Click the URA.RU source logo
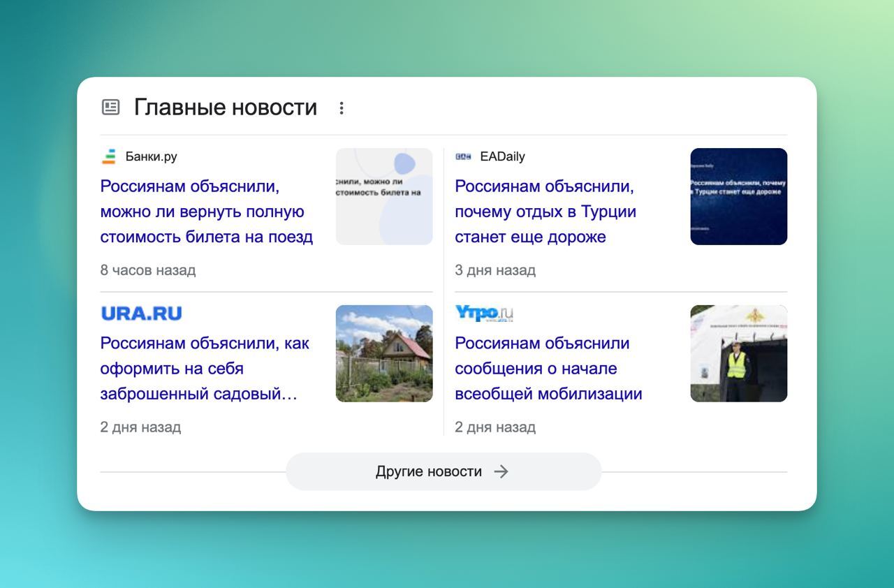 coord(141,314)
